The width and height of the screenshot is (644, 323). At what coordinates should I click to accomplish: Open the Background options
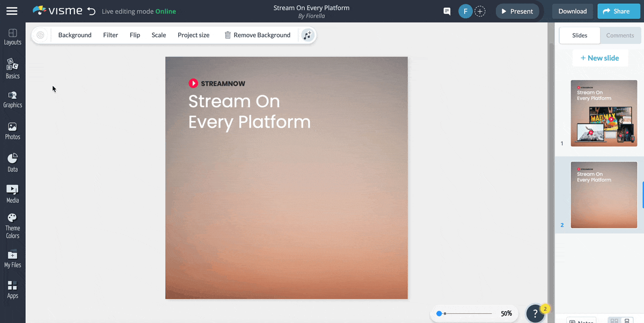click(75, 34)
